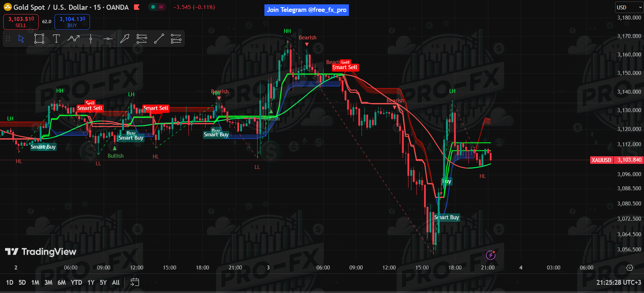Click the 3,056.500 price axis label
Viewport: 644px width, 293px height.
(x=629, y=250)
